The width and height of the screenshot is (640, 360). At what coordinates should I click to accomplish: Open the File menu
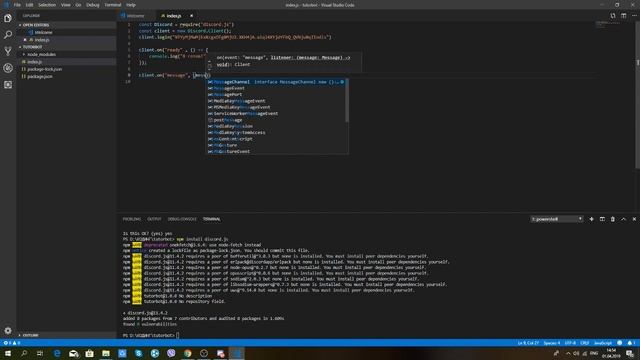coord(17,5)
